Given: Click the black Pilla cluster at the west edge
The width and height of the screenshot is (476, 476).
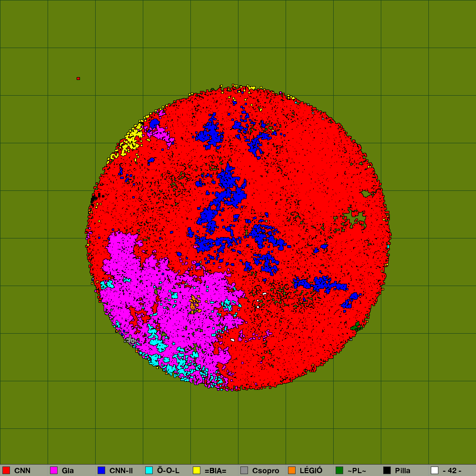Looking at the screenshot, I should [x=93, y=199].
